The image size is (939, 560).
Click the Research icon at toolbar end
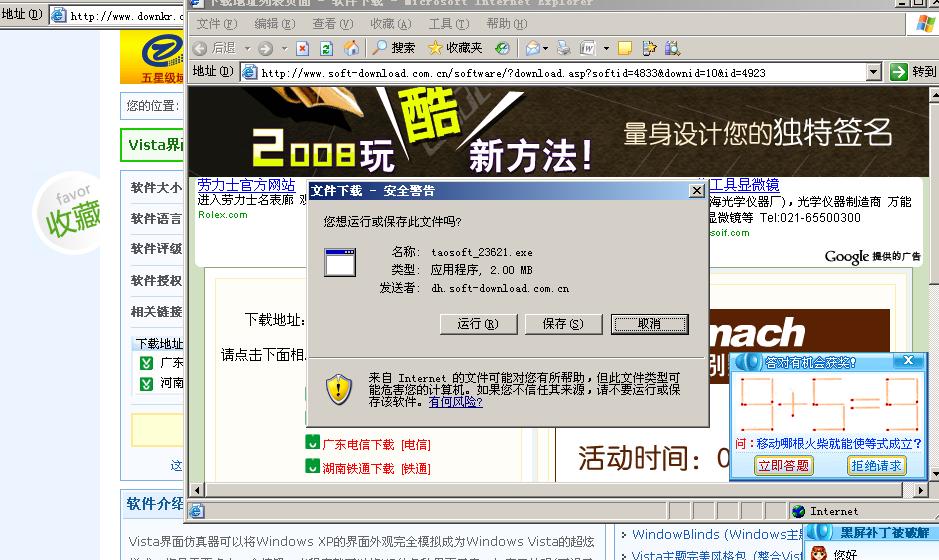point(673,48)
